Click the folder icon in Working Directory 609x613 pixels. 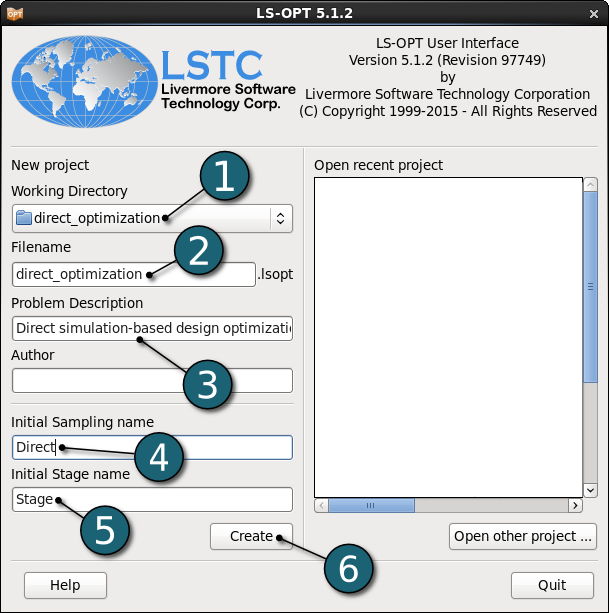point(23,218)
